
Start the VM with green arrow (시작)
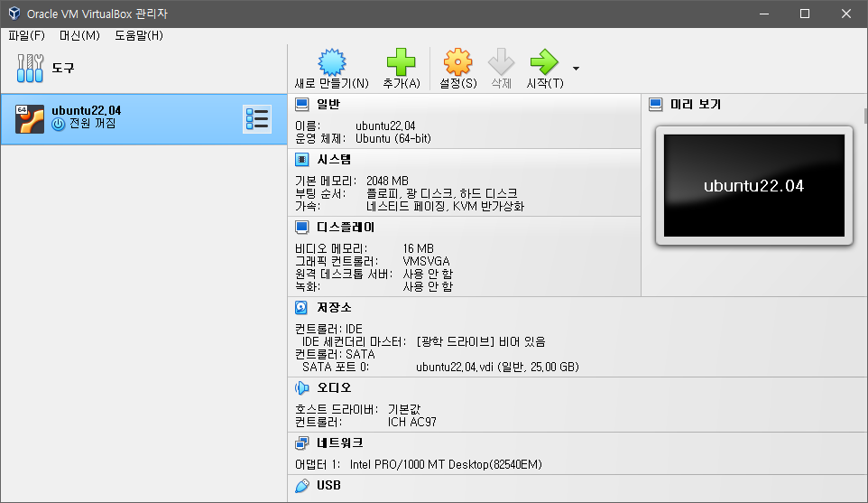click(x=544, y=62)
